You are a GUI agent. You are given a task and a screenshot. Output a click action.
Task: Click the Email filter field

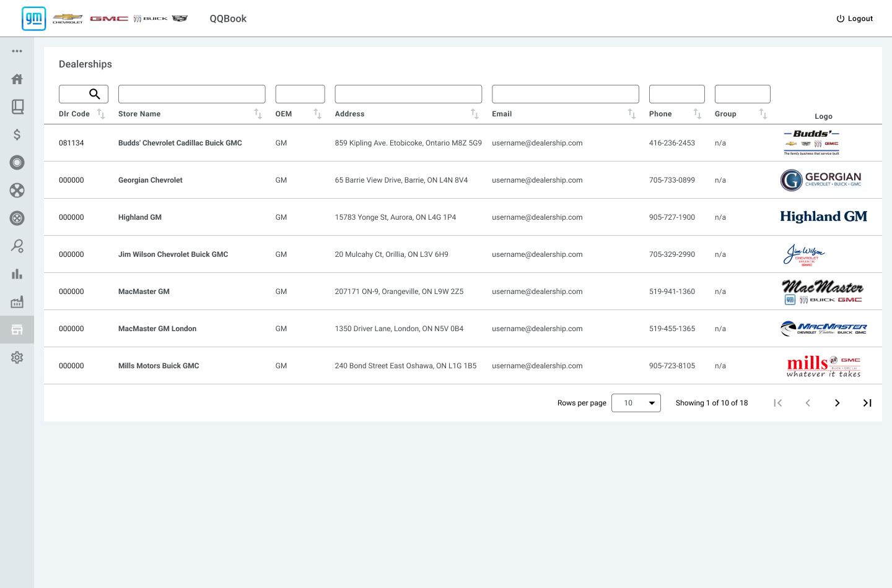[566, 94]
